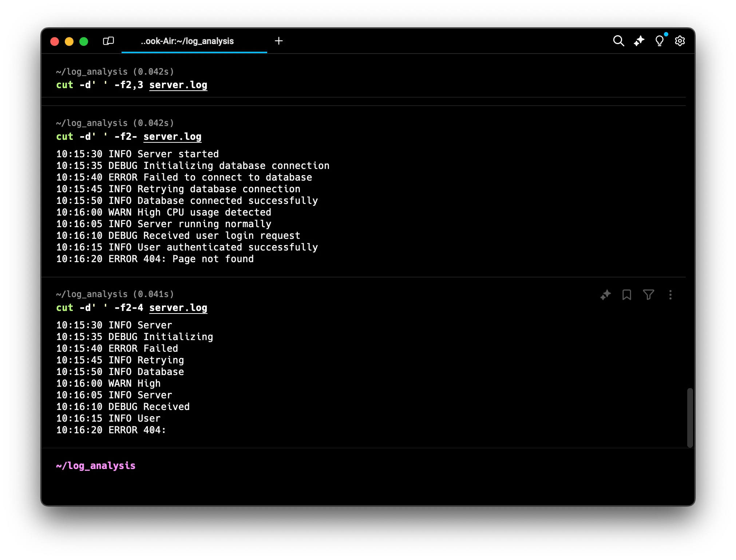Image resolution: width=736 pixels, height=560 pixels.
Task: Select the 'ERROR 404: Page not found' output line
Action: tap(155, 259)
